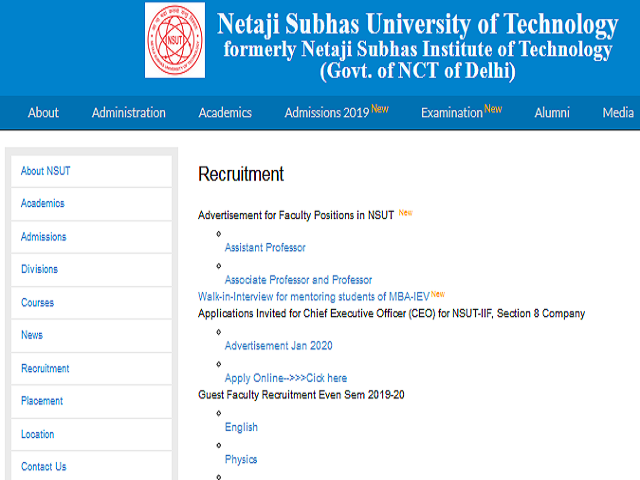Open the About menu in navigation bar
This screenshot has width=640, height=480.
pyautogui.click(x=43, y=113)
